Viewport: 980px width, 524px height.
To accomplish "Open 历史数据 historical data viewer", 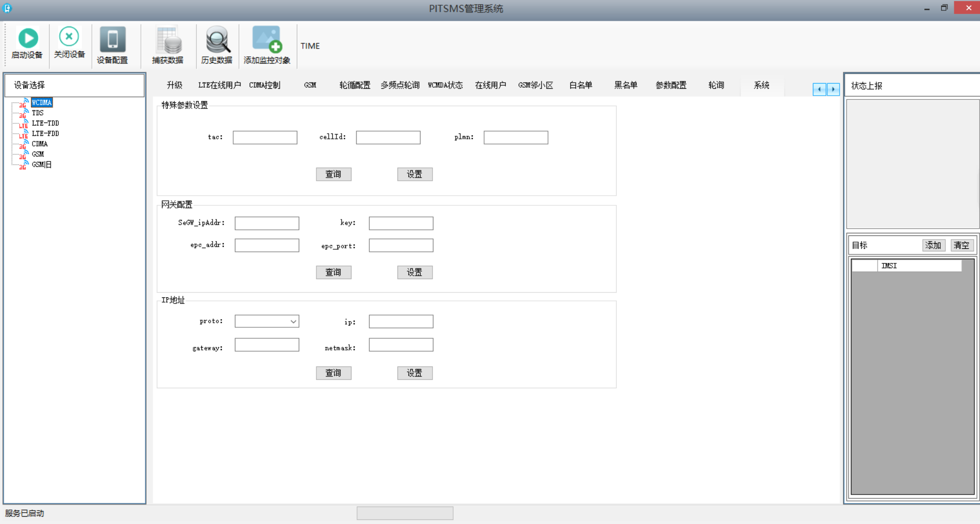I will [x=216, y=40].
